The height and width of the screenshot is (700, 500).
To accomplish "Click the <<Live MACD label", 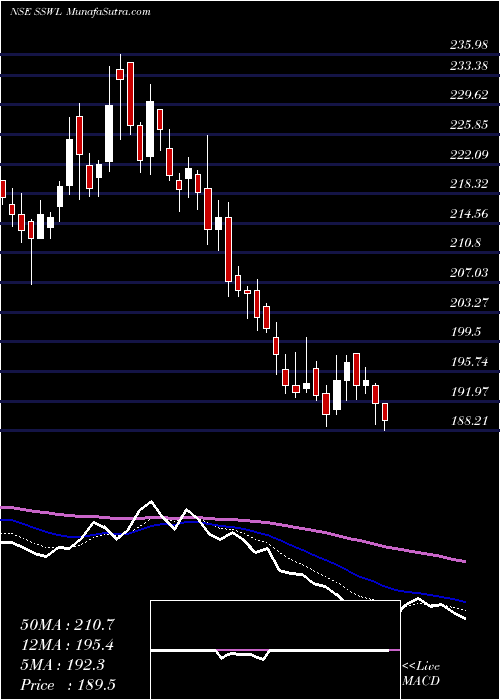I will (421, 674).
